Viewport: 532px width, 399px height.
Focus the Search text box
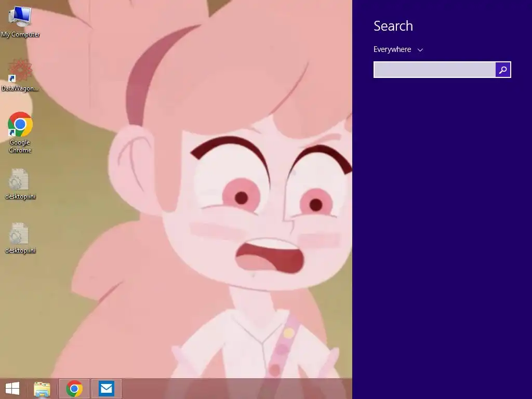point(435,70)
